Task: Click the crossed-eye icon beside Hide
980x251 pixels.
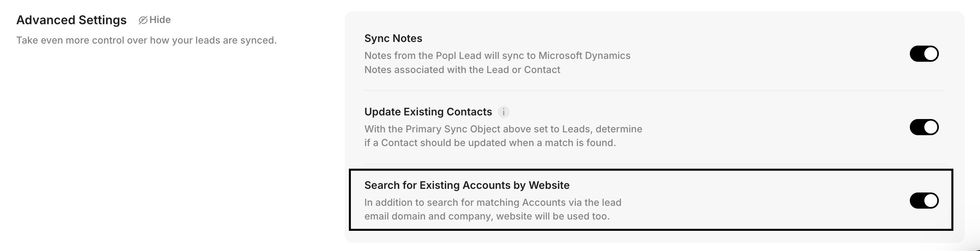Action: (x=143, y=20)
